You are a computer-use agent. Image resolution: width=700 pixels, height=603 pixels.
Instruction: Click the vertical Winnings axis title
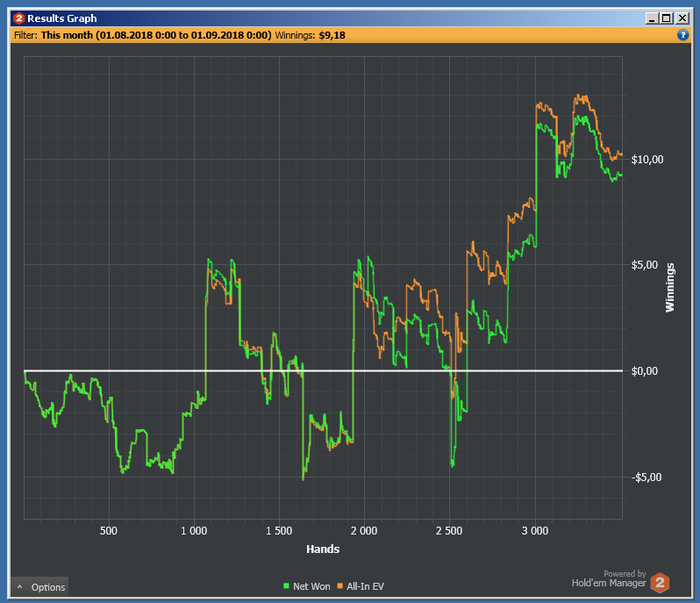(670, 287)
